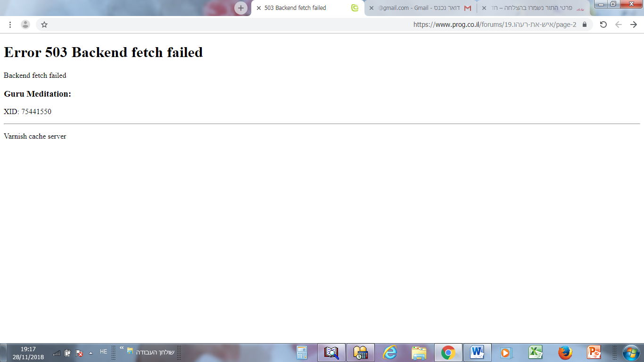Screen dimensions: 644x362
Task: Open the network signal bars tray icon
Action: (x=57, y=353)
